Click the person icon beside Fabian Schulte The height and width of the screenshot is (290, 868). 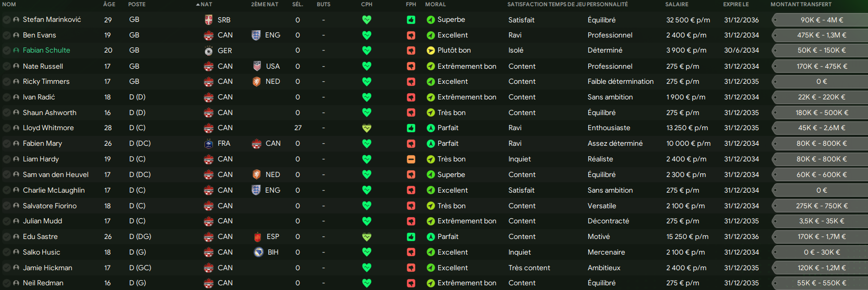pos(16,51)
